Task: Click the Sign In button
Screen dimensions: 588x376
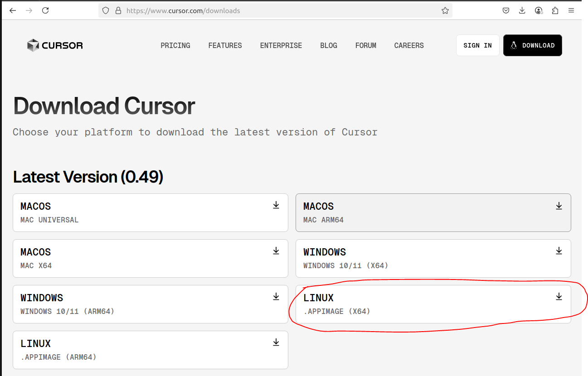Action: [x=478, y=45]
